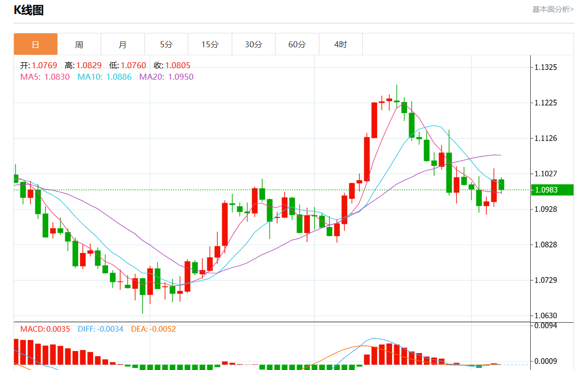Click the 高:1.0829 high price value

83,65
